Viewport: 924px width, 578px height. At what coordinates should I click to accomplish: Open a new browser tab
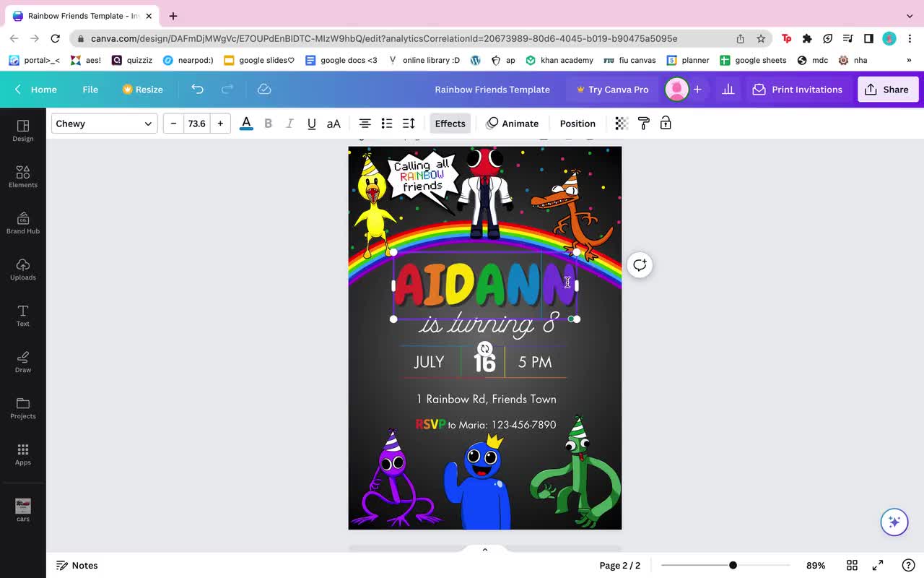173,16
